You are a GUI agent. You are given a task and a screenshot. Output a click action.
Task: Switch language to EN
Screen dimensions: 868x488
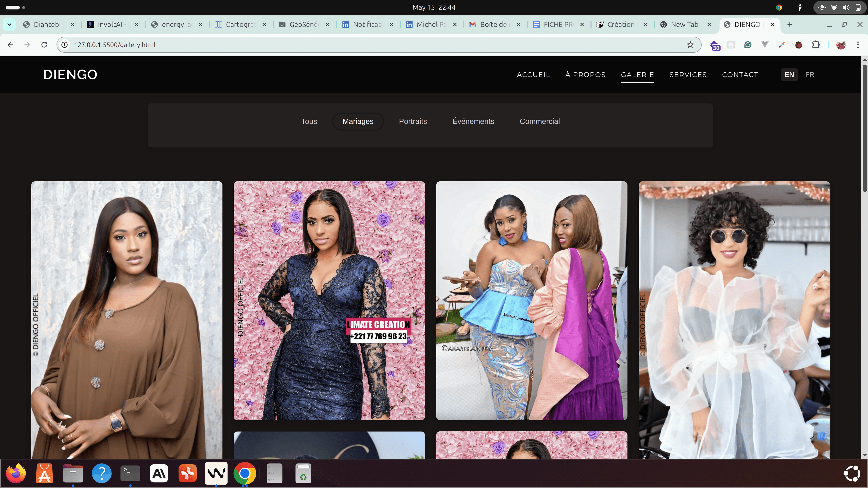789,74
